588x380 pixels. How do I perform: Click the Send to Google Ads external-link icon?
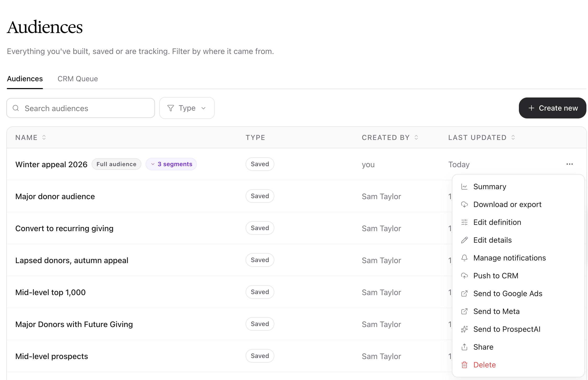[464, 294]
